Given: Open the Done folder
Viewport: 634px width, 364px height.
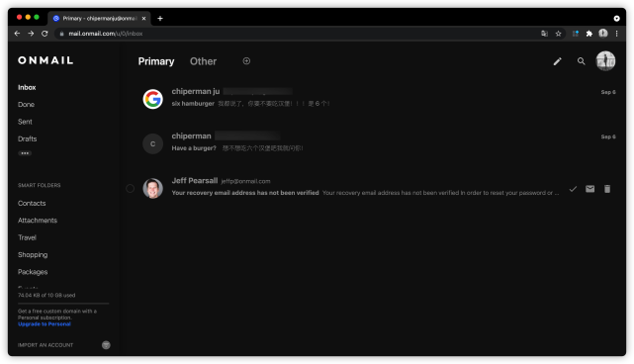Looking at the screenshot, I should coord(26,104).
